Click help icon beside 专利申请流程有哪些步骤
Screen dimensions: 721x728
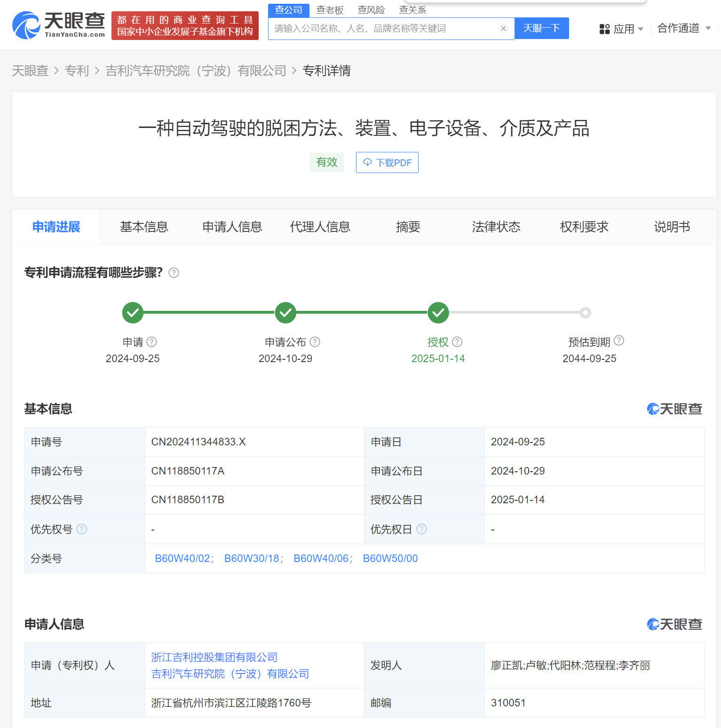174,273
